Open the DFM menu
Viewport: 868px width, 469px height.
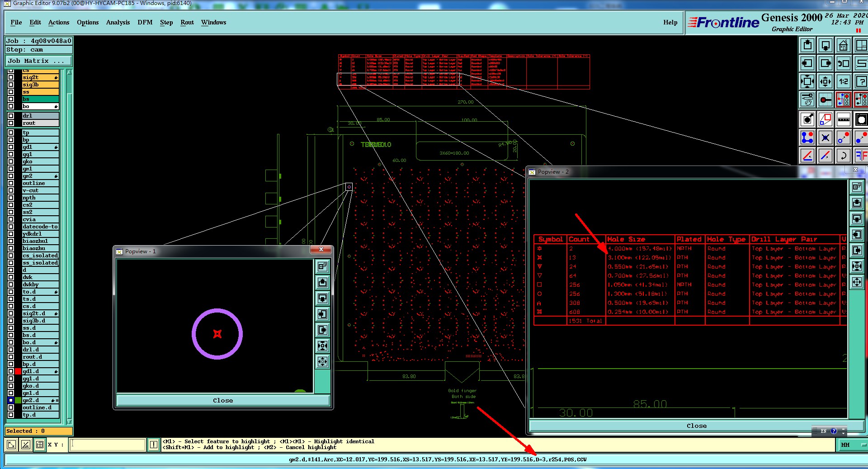click(x=145, y=22)
